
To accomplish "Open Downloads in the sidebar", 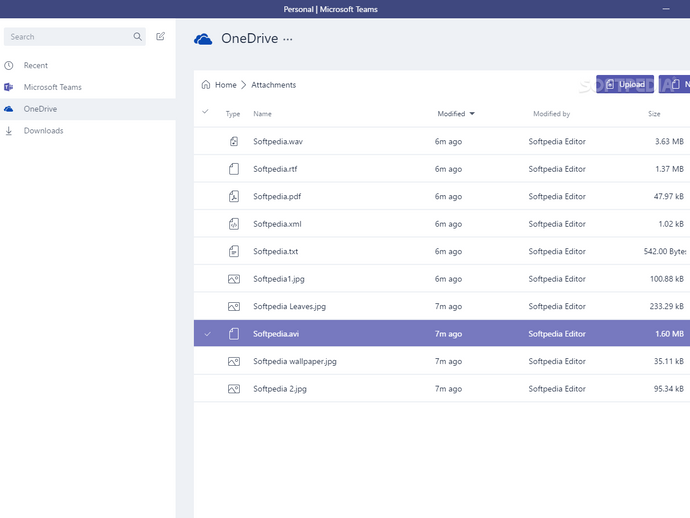I will click(88, 131).
